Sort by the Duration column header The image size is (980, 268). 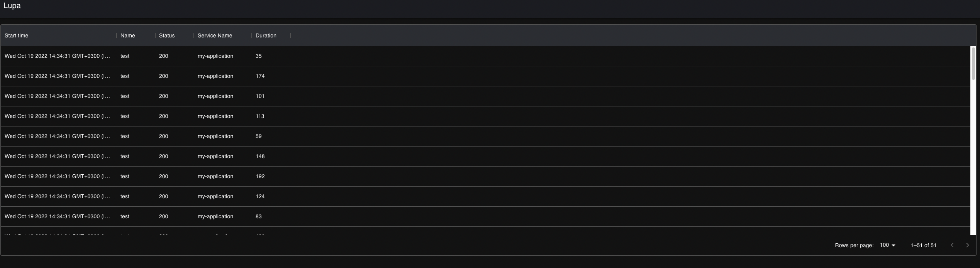(266, 35)
